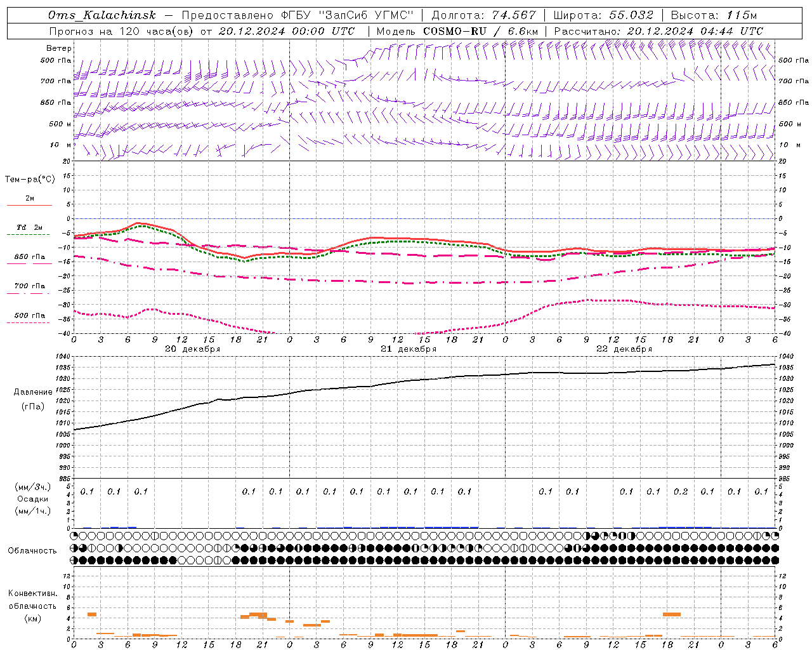This screenshot has height=650, width=812.
Task: Click the 'Облачность' cloud cover label
Action: click(x=32, y=551)
